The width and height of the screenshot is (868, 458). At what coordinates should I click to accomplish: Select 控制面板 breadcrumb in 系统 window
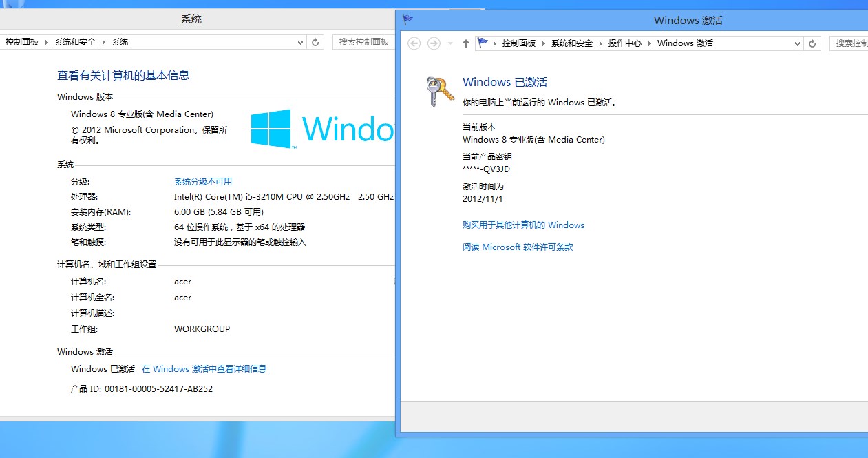tap(22, 42)
